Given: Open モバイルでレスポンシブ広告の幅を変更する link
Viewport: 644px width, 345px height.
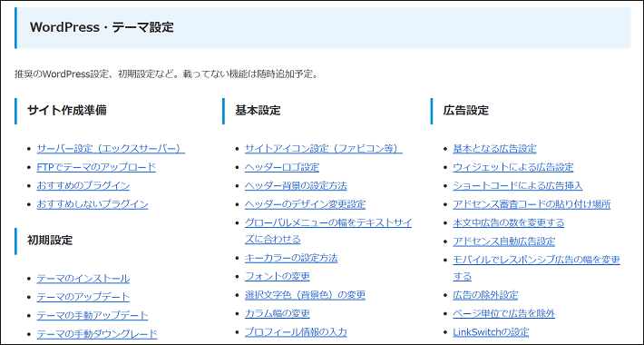Looking at the screenshot, I should tap(536, 268).
